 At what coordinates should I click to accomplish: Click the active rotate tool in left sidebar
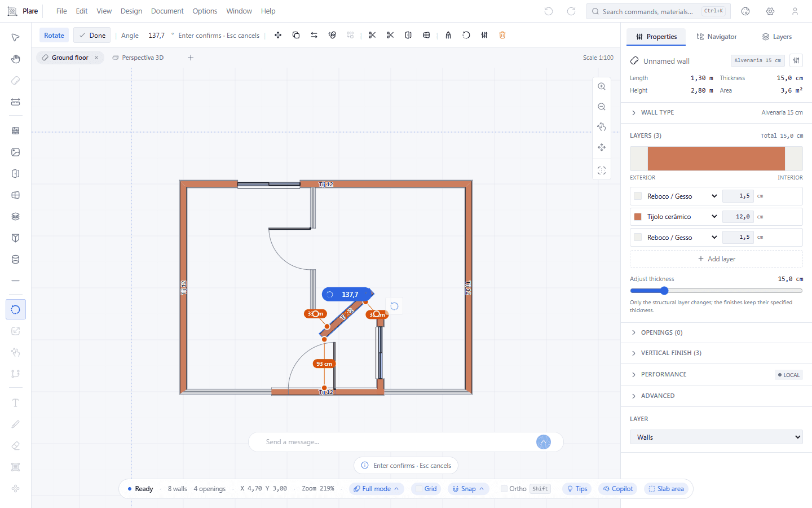[x=16, y=309]
